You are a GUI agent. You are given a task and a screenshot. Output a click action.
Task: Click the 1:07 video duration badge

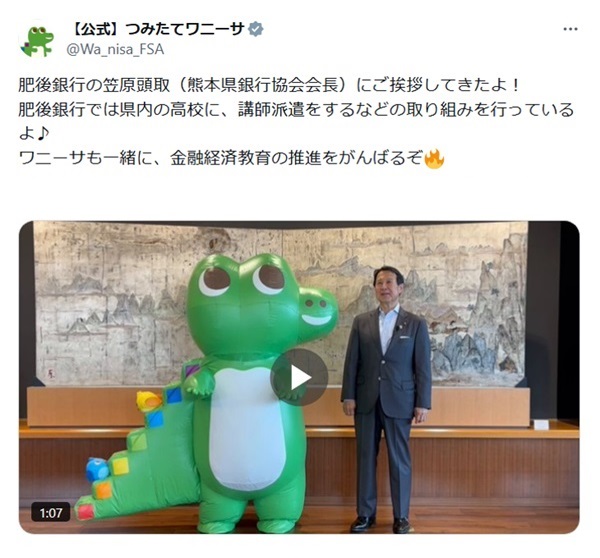click(x=51, y=512)
